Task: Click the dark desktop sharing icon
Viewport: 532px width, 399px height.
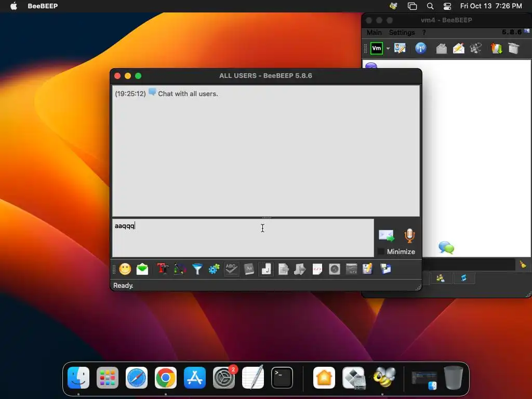Action: 352,269
